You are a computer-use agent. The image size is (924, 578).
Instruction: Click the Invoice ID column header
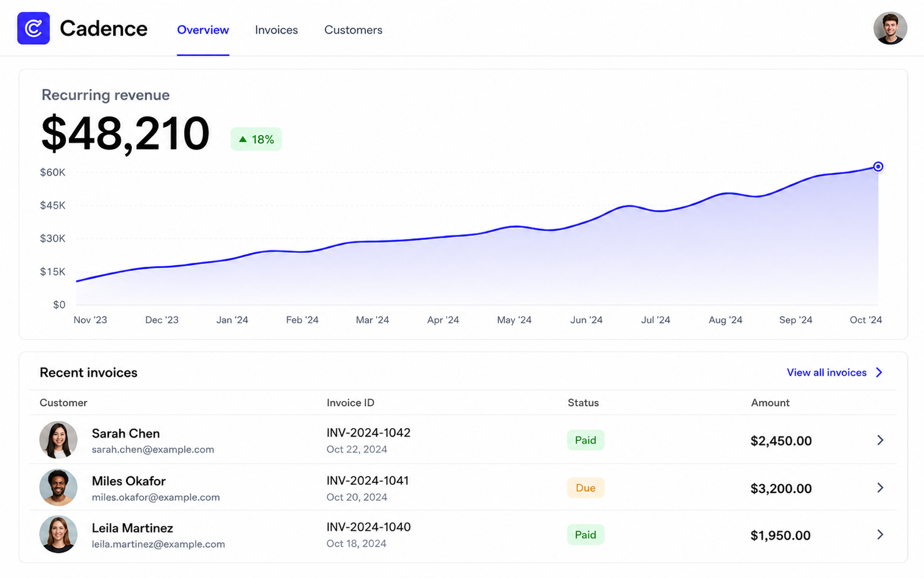[x=350, y=403]
